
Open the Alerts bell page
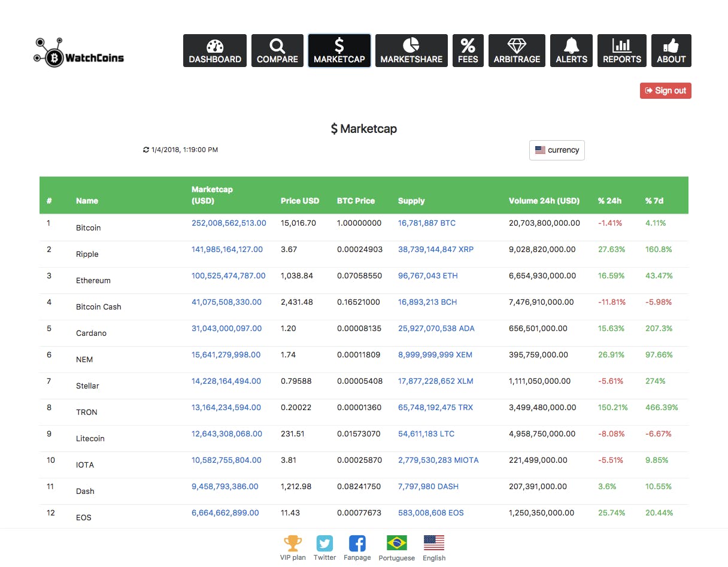click(571, 50)
